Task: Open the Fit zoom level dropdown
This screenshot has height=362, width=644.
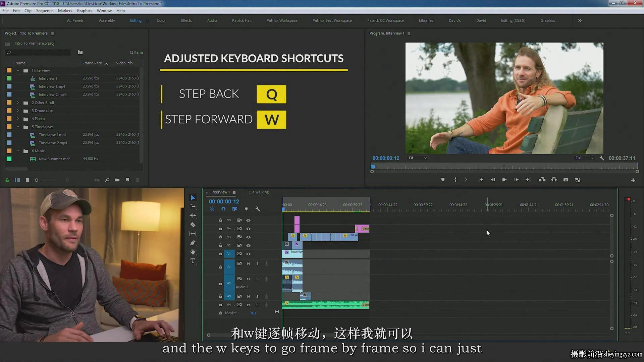Action: click(418, 158)
